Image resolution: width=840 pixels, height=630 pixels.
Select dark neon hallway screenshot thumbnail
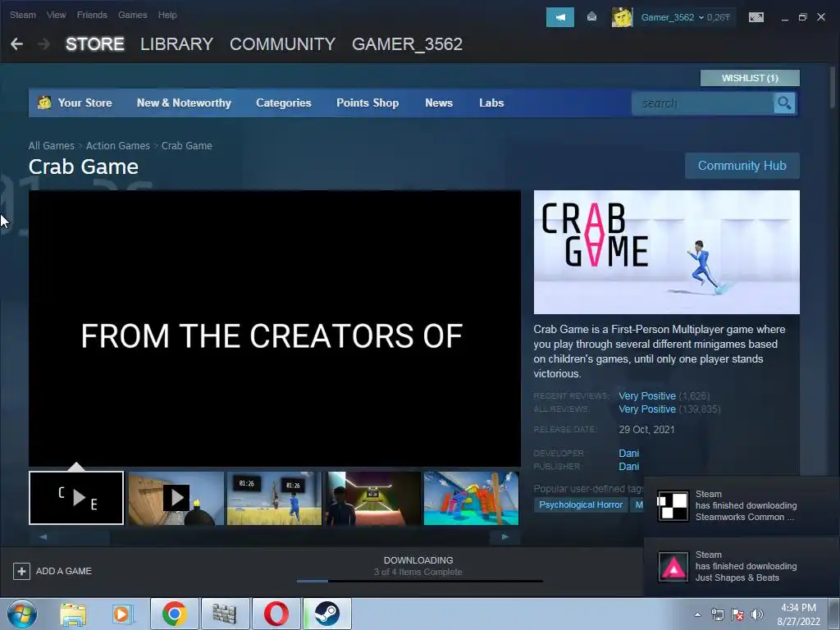[x=373, y=498]
